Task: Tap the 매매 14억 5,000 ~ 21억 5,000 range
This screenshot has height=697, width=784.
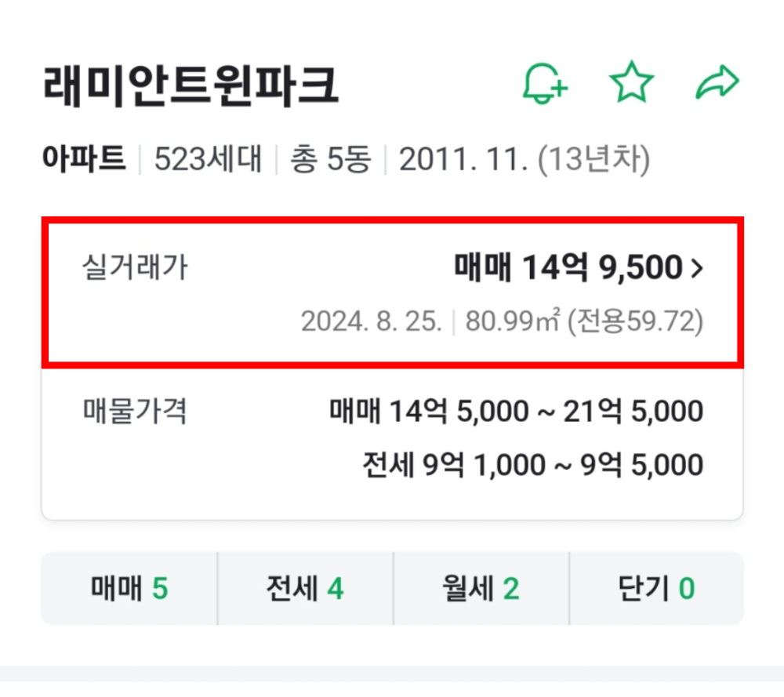Action: [x=516, y=411]
